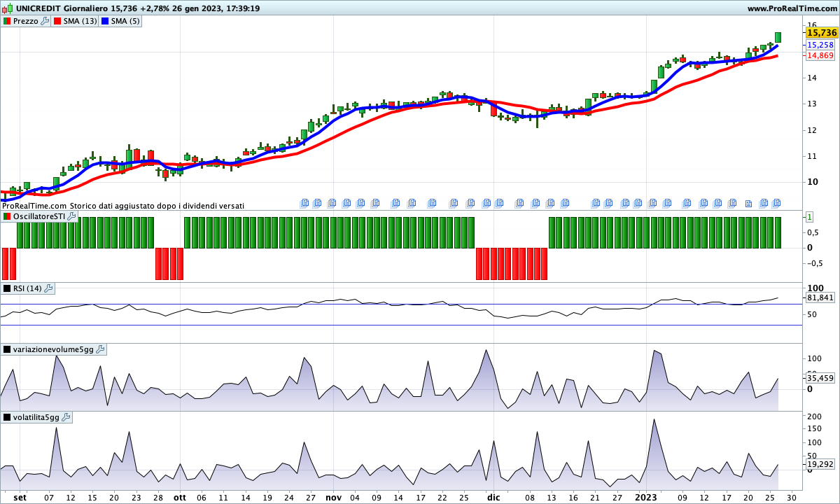Click the black RSI (14) legend square
Screen dimensions: 840x504
click(x=7, y=288)
